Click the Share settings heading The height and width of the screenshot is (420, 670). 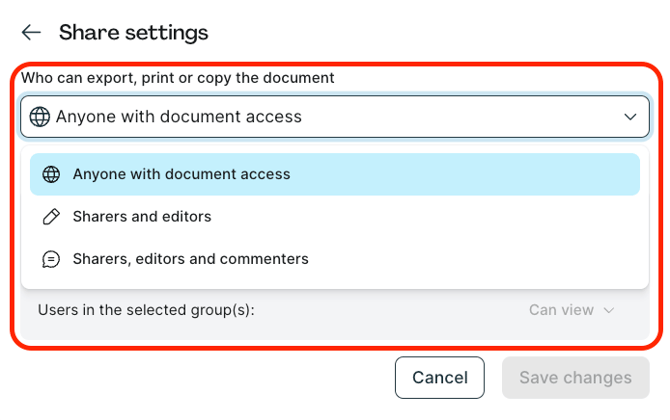point(133,33)
